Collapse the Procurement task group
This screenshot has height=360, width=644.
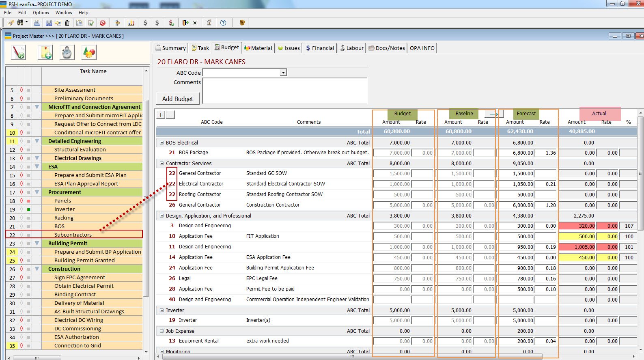tap(37, 192)
